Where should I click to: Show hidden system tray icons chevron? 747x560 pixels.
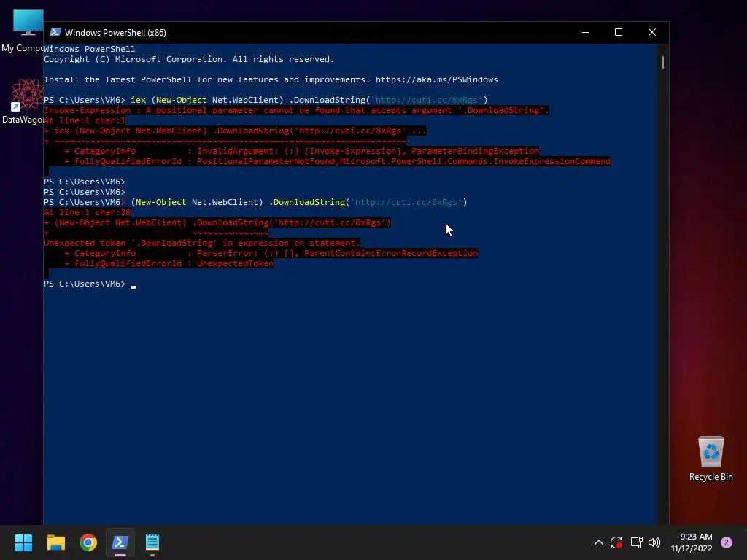pos(599,542)
